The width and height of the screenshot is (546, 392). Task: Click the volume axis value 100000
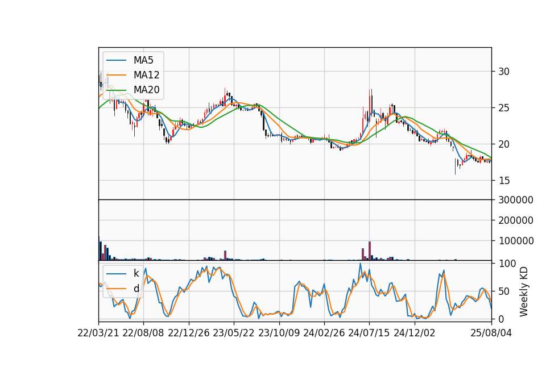click(x=516, y=241)
